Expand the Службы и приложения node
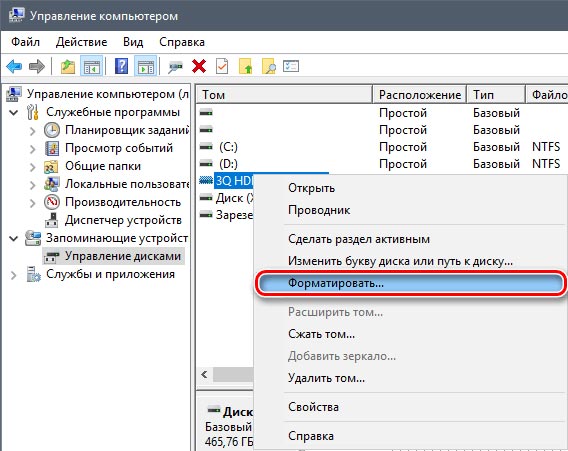 [x=13, y=275]
